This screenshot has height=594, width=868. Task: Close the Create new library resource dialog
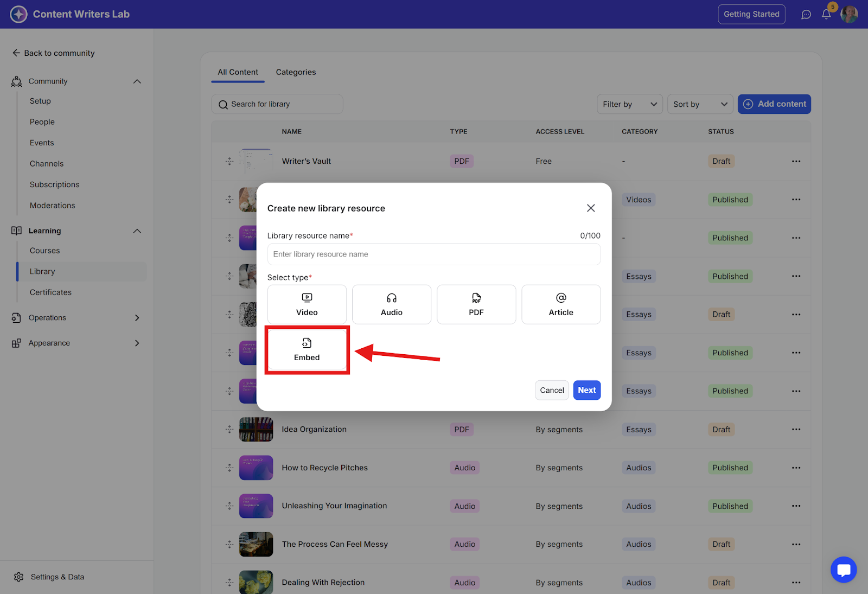click(591, 208)
